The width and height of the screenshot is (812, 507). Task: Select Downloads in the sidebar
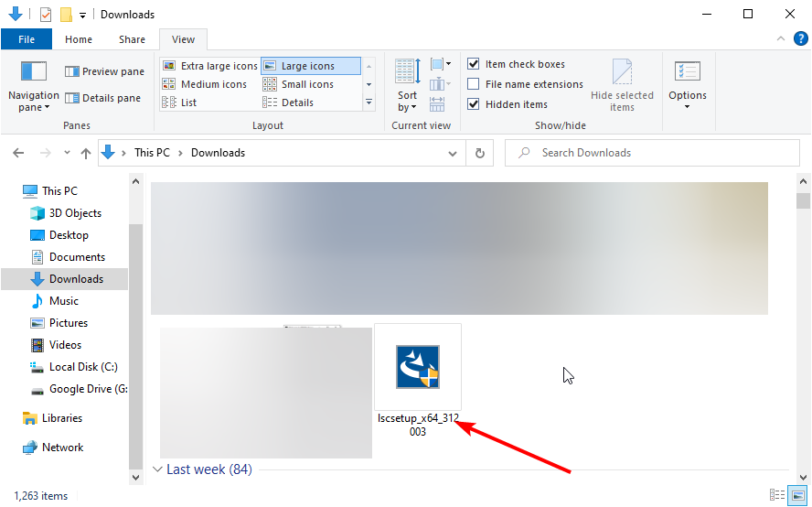click(x=65, y=279)
